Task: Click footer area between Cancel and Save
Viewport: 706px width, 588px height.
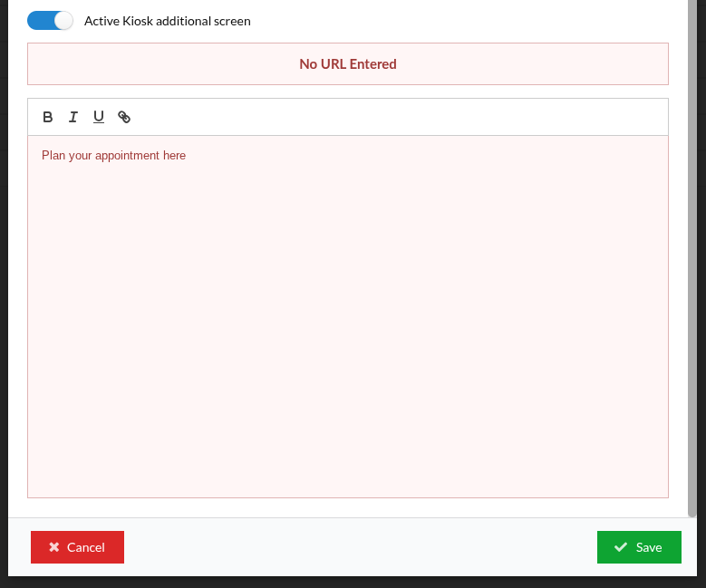Action: tap(363, 547)
